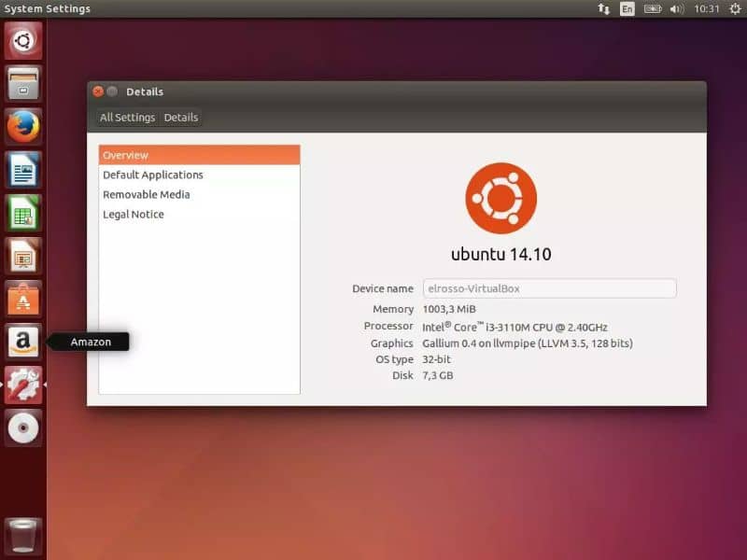Click the 'Graphics' label
Viewport: 747px width, 560px height.
391,343
